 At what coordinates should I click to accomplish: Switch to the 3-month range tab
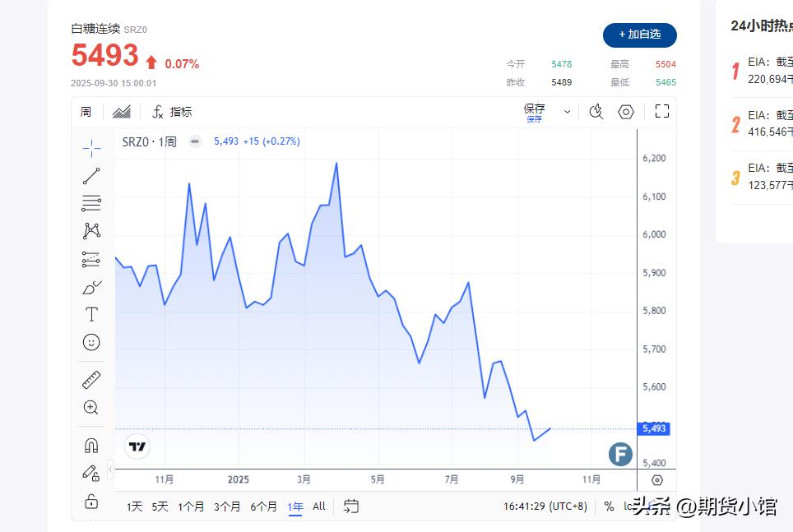coord(227,507)
